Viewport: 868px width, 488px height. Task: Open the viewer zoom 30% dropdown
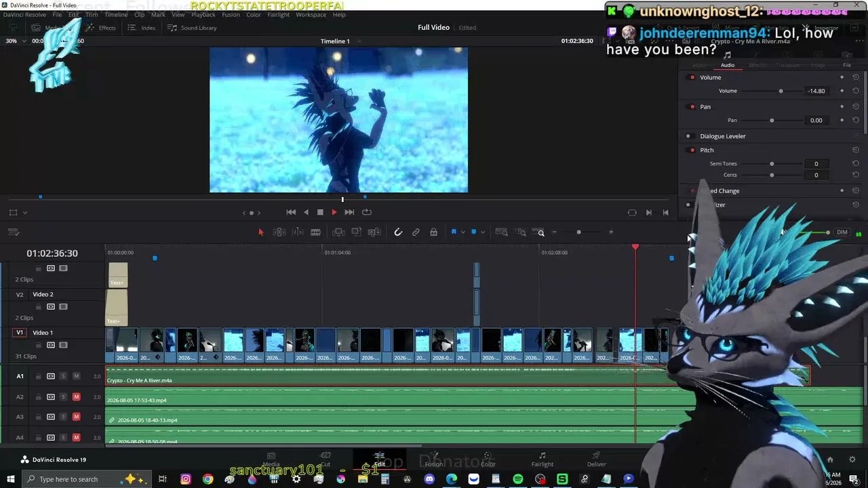tap(14, 41)
